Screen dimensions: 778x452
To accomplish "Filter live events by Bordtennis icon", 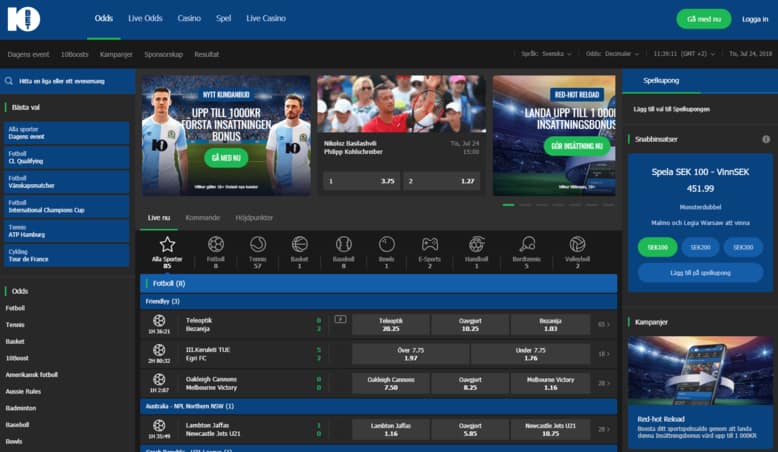I will (x=526, y=245).
